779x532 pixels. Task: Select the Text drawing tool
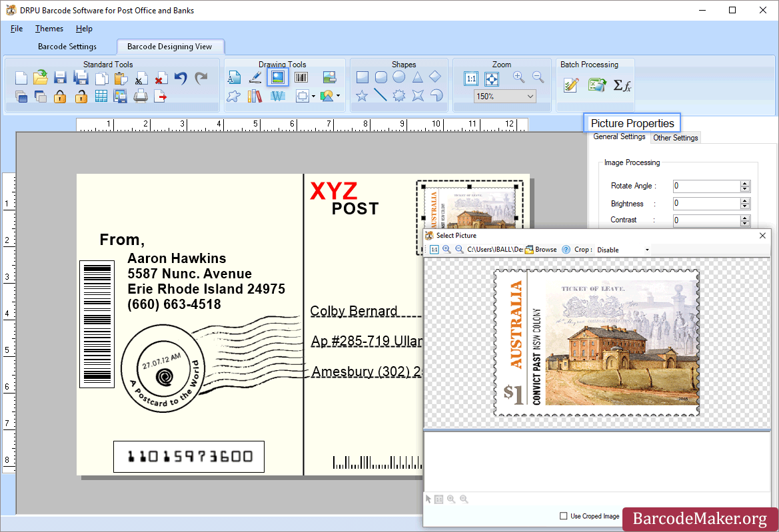pos(234,77)
